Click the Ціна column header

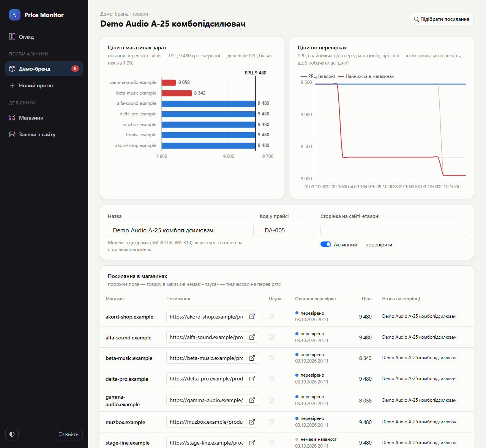click(366, 299)
